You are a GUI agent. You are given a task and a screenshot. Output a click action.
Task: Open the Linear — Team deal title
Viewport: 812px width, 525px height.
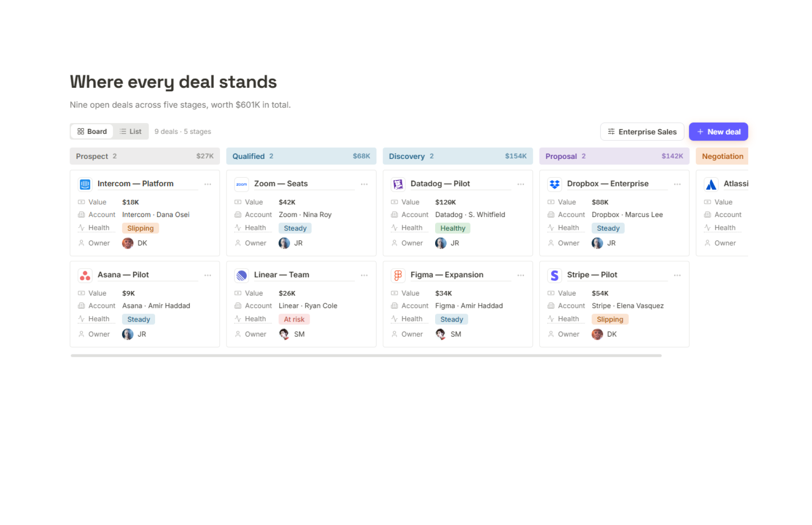click(281, 275)
